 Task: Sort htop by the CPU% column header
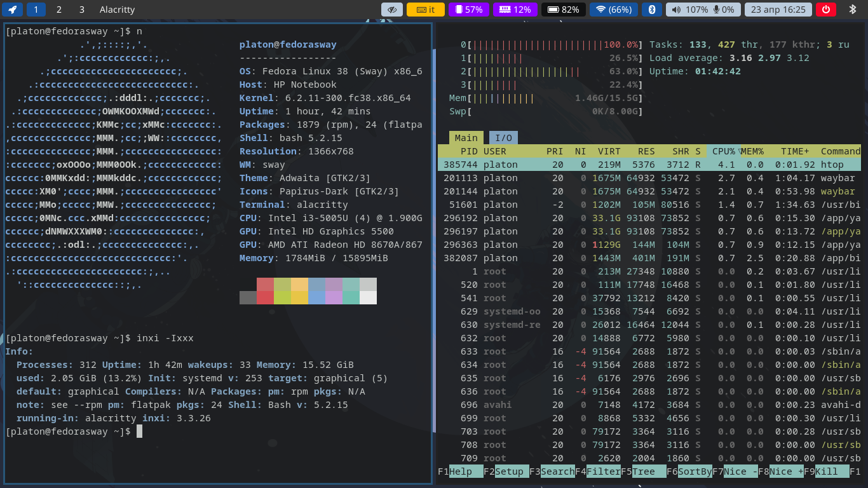[x=723, y=151]
